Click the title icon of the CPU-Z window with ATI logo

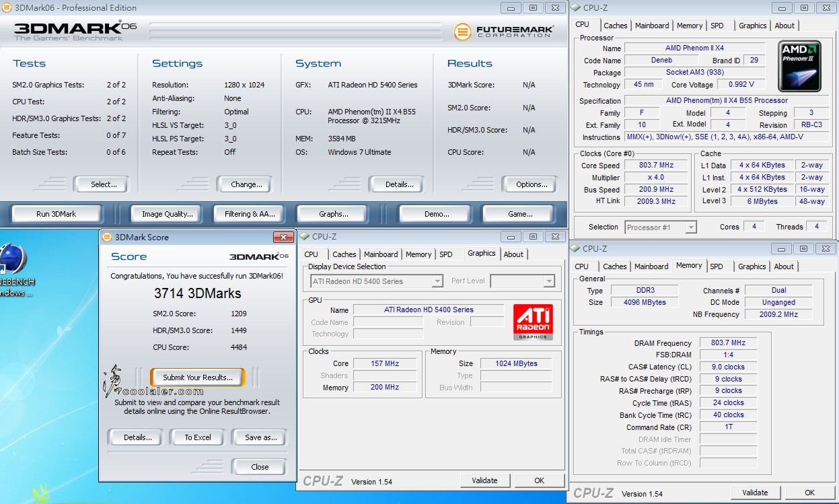tap(305, 236)
